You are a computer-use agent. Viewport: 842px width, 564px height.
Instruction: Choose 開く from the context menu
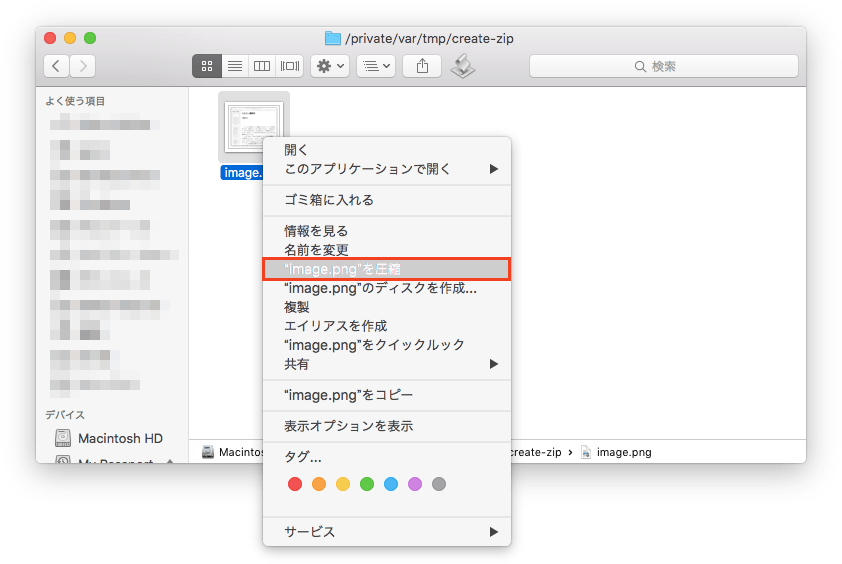pos(387,150)
